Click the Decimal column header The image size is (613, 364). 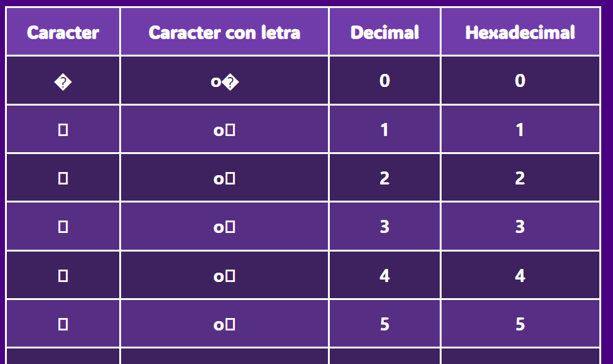(384, 32)
